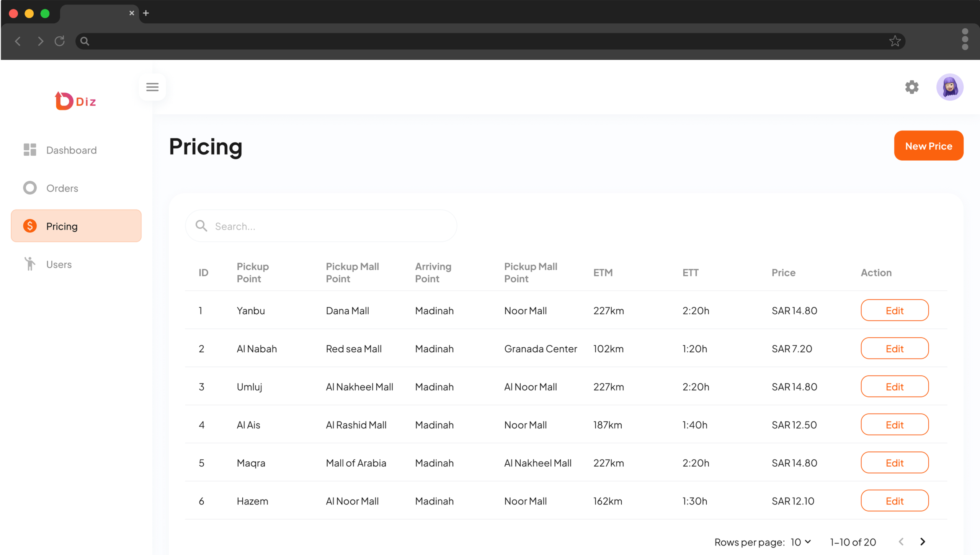Focus the Search input field

(329, 226)
